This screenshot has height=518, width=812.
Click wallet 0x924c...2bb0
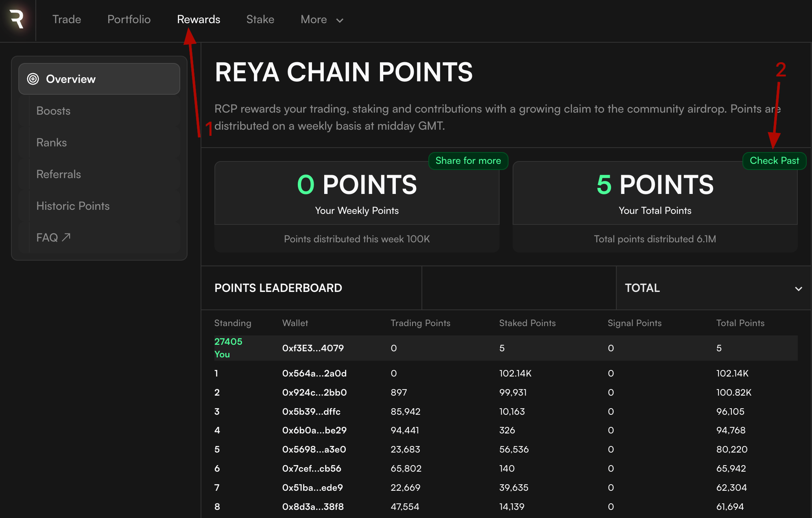click(x=314, y=392)
